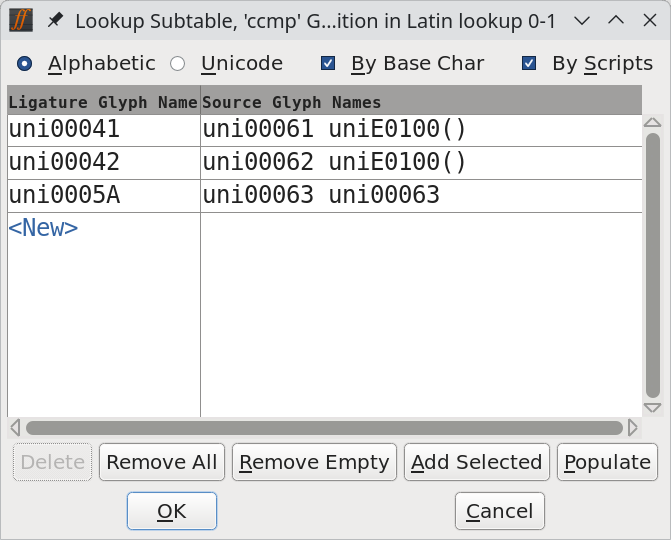Click the Ligature Glyph Name column header

(103, 102)
